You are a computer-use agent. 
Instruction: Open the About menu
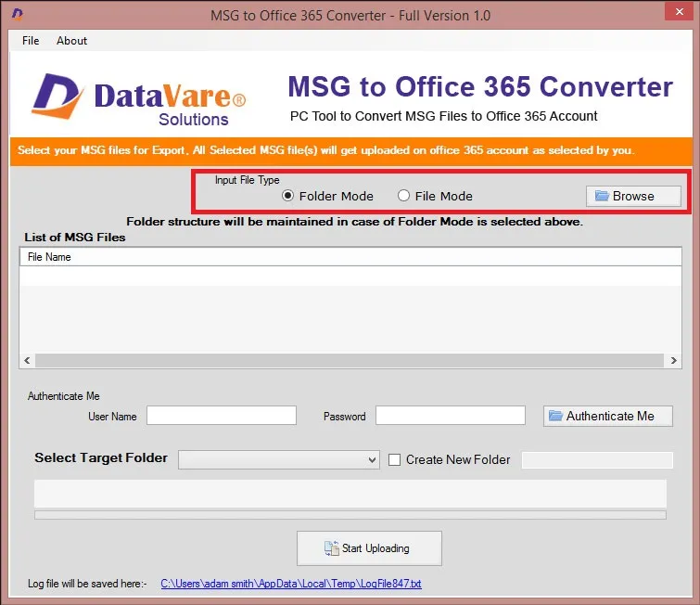point(71,41)
